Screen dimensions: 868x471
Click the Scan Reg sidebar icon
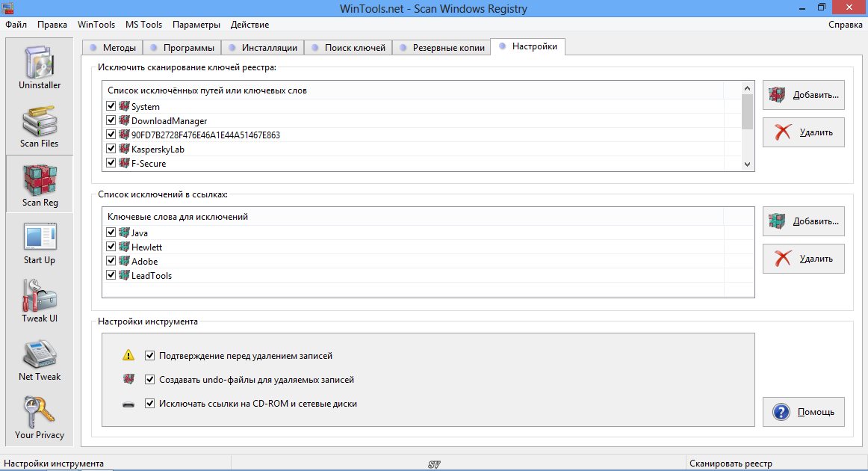(x=40, y=184)
